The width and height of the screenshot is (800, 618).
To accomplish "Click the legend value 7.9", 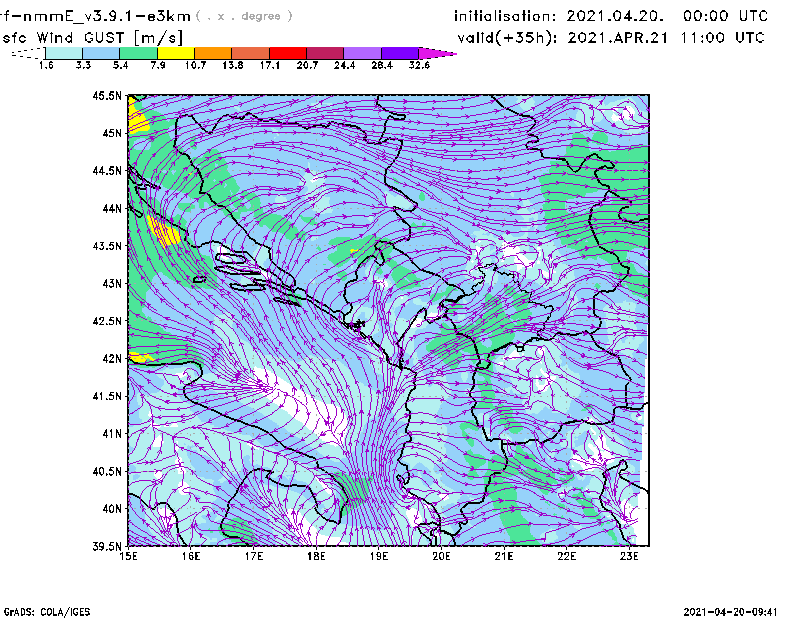I will click(x=158, y=65).
